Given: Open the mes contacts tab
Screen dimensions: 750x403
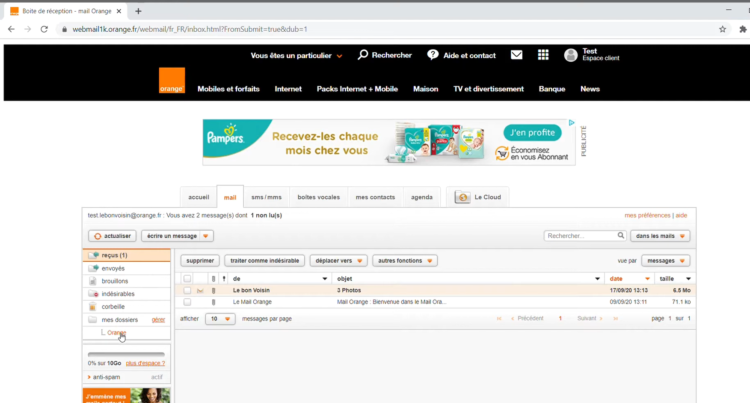Looking at the screenshot, I should click(x=375, y=197).
